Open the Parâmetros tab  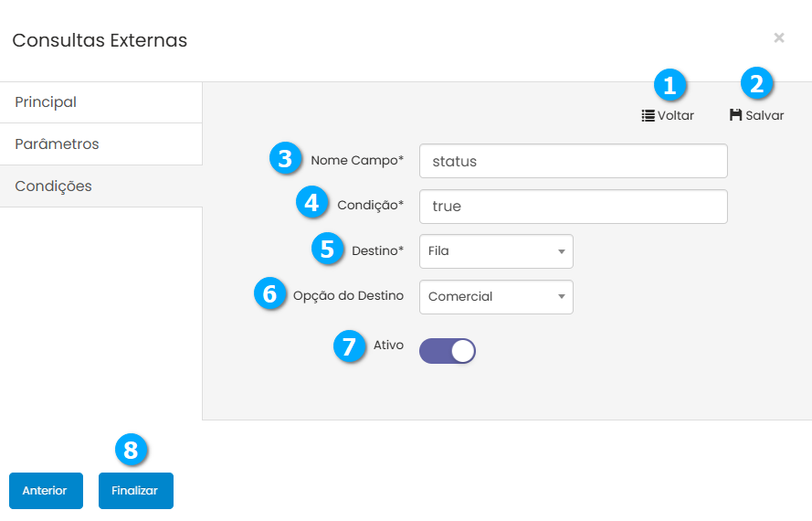click(100, 144)
